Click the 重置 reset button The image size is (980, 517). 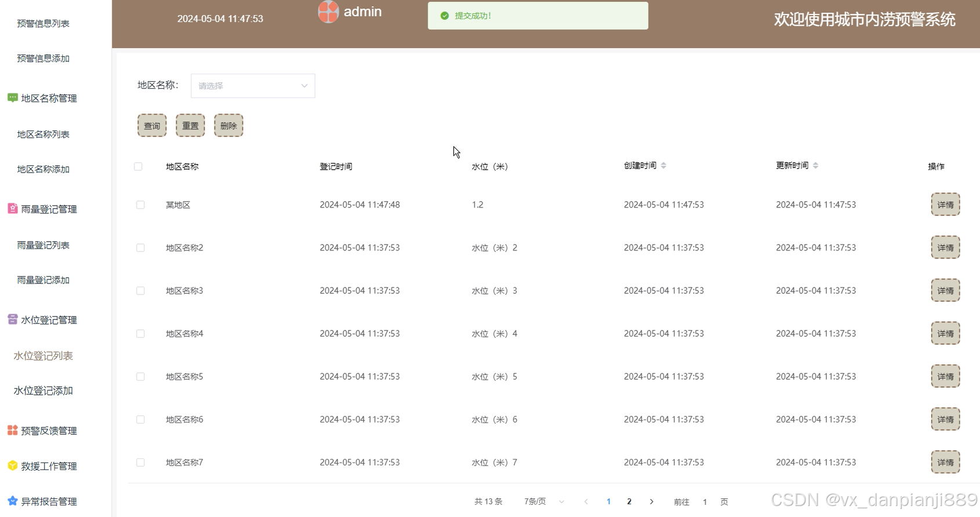tap(190, 125)
